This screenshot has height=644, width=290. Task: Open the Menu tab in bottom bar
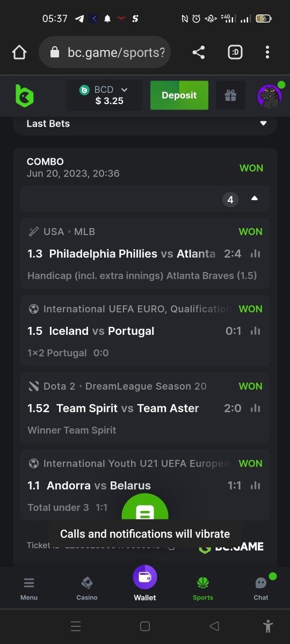[x=29, y=589]
